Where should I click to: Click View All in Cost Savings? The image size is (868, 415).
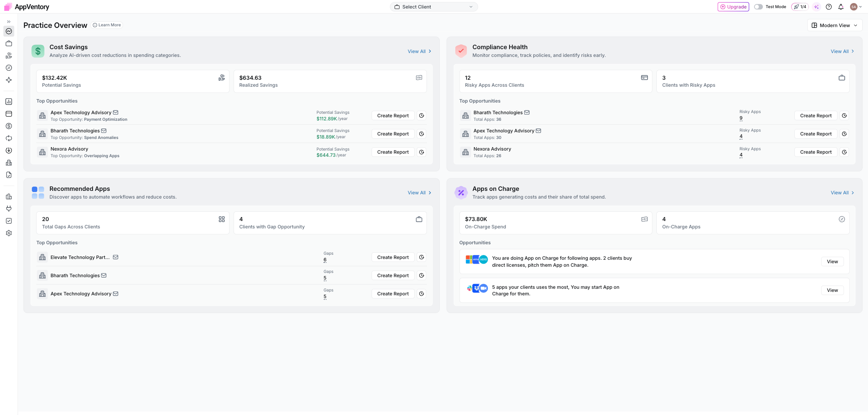click(419, 51)
